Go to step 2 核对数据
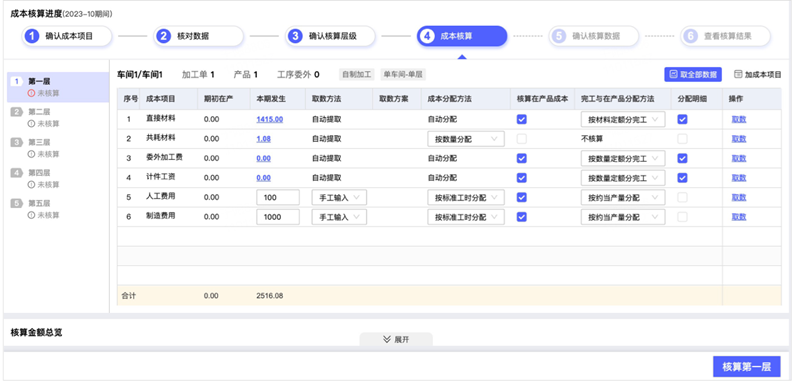 (x=198, y=36)
